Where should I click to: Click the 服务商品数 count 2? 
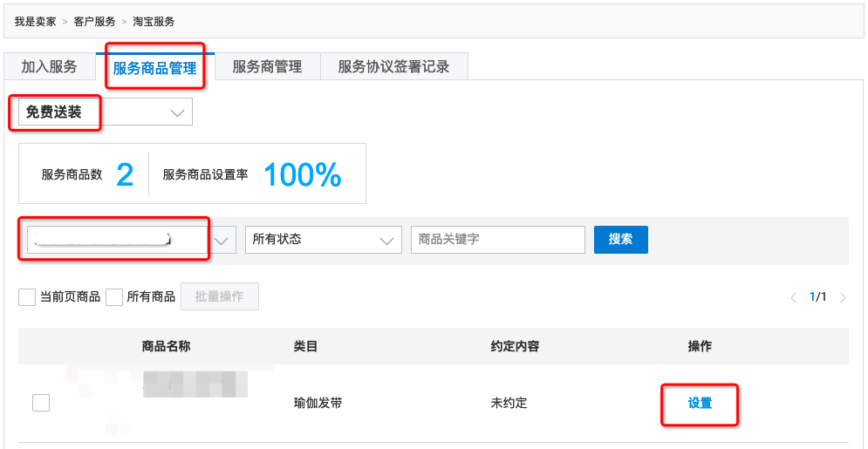click(x=125, y=175)
